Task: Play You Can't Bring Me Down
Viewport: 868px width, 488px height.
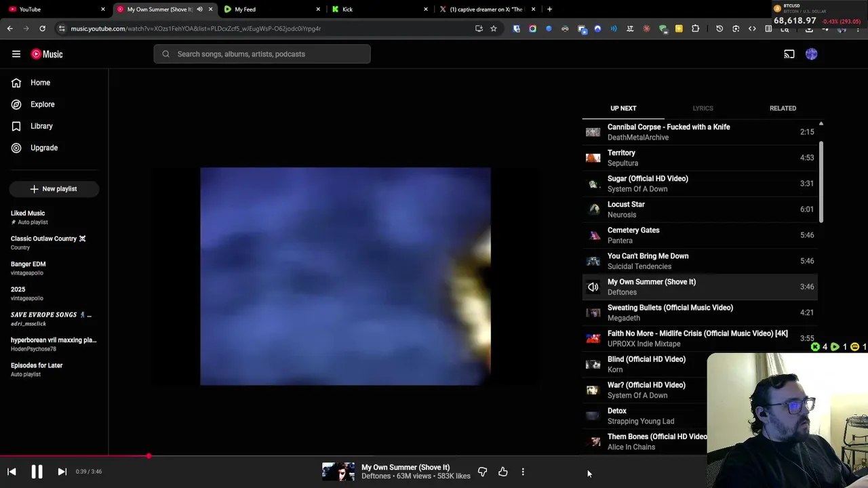Action: (700, 261)
